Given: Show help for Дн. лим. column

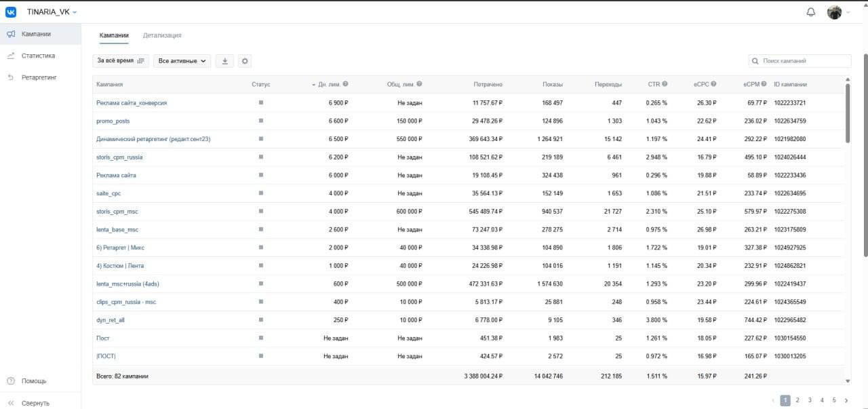Looking at the screenshot, I should click(346, 84).
